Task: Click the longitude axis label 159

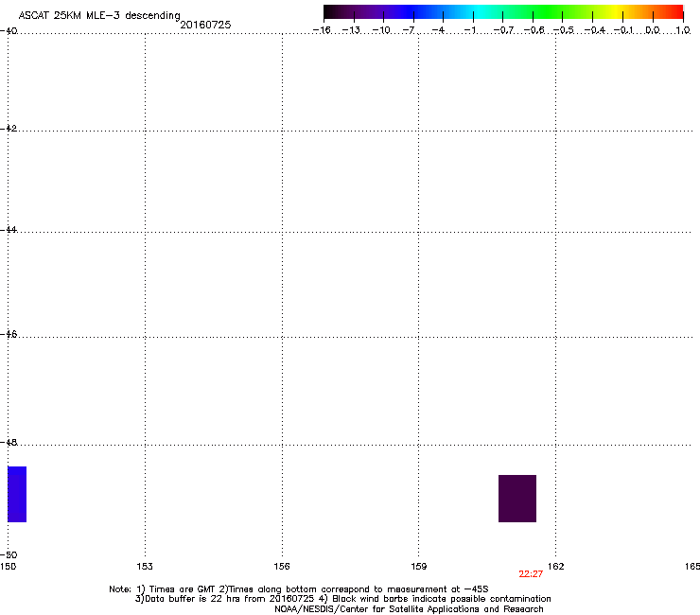Action: click(x=419, y=567)
